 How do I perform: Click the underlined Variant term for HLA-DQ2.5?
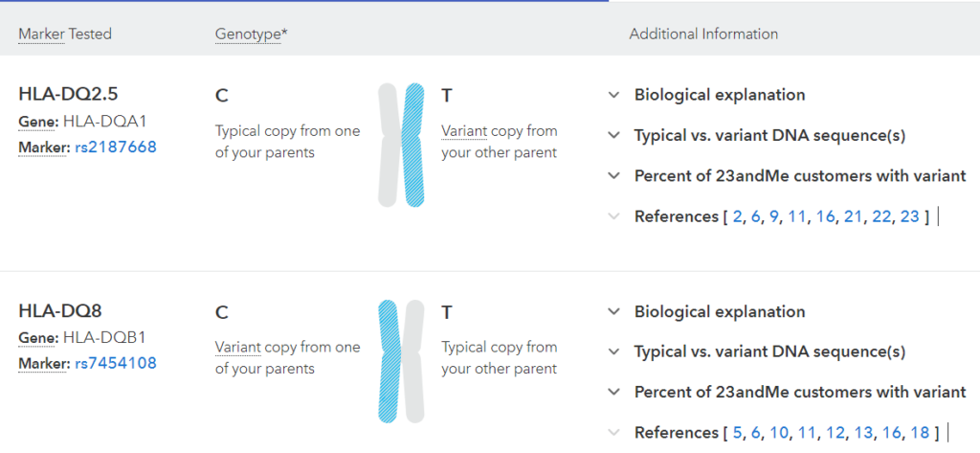tap(464, 131)
